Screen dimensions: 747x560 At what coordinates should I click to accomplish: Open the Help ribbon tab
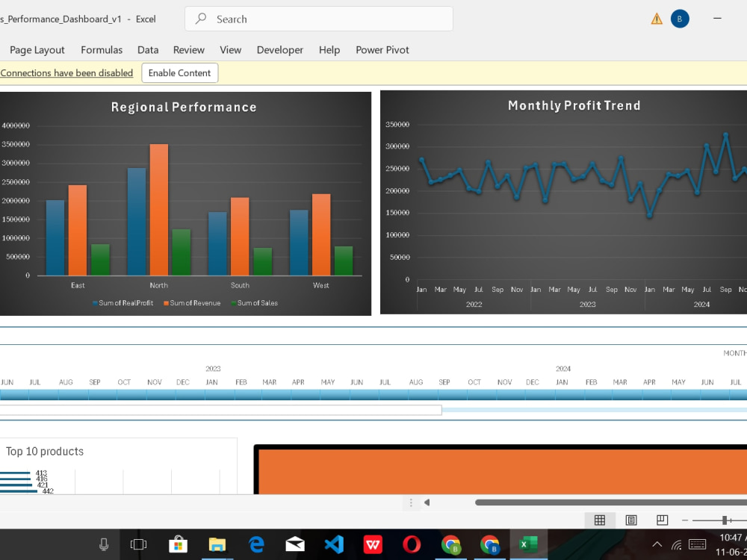tap(329, 50)
